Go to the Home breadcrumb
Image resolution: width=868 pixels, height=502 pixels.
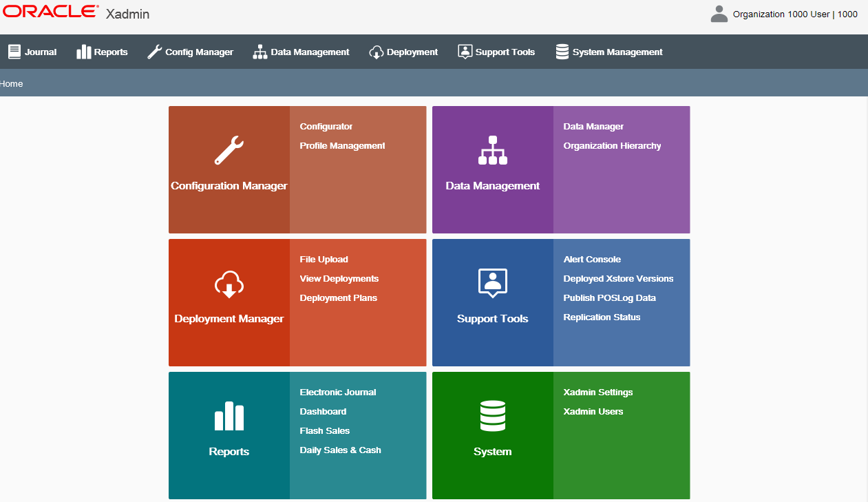(x=12, y=83)
